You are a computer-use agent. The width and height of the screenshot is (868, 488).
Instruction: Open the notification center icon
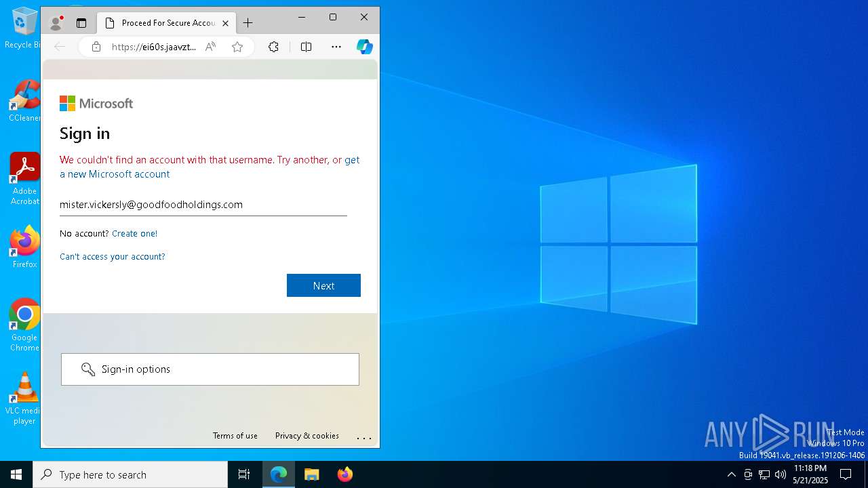click(x=846, y=474)
